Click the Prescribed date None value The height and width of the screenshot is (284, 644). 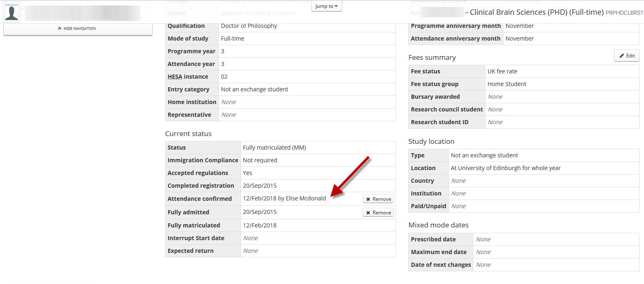click(x=483, y=239)
